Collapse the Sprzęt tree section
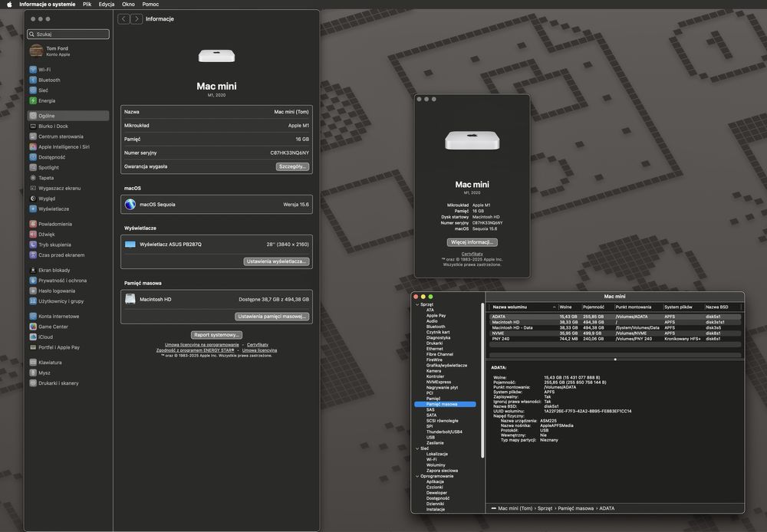767x532 pixels. [417, 304]
